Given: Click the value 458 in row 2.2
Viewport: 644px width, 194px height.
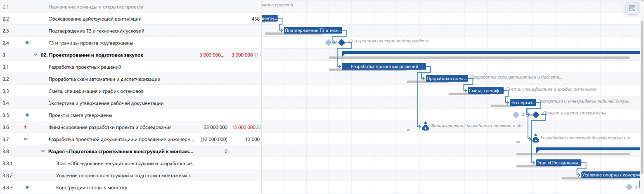Looking at the screenshot, I should tap(255, 19).
